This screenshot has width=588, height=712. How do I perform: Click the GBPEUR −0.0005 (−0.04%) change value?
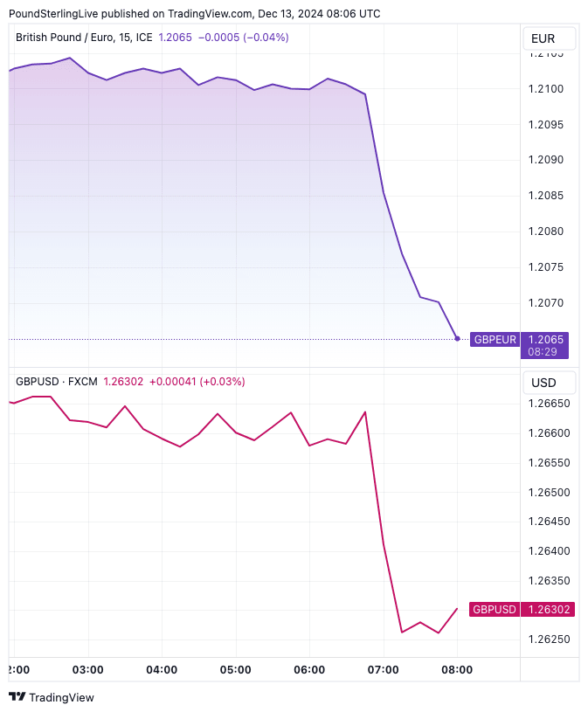coord(243,38)
